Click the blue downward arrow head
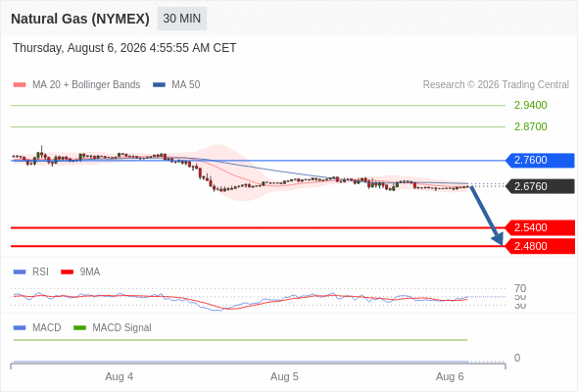This screenshot has width=578, height=392. 498,239
